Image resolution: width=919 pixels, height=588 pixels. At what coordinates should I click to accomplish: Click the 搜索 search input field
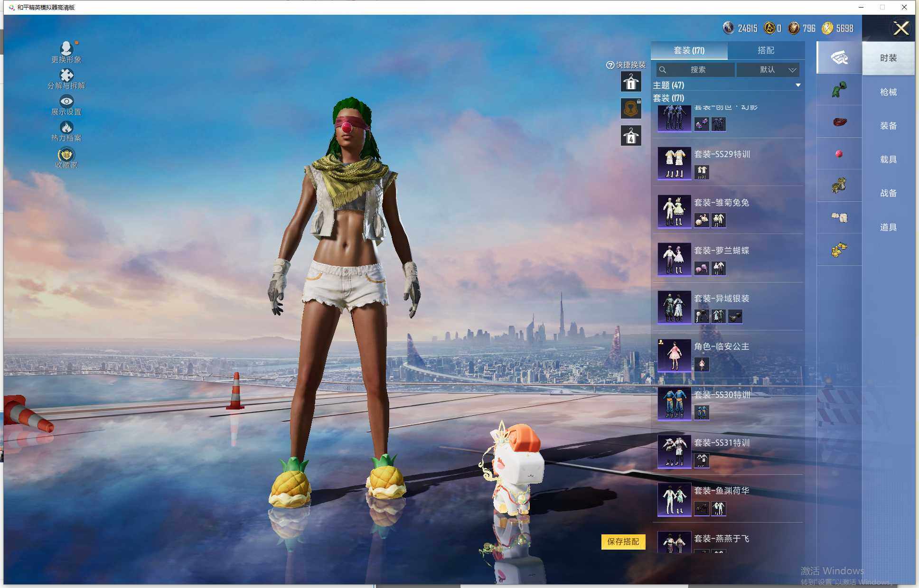click(697, 70)
